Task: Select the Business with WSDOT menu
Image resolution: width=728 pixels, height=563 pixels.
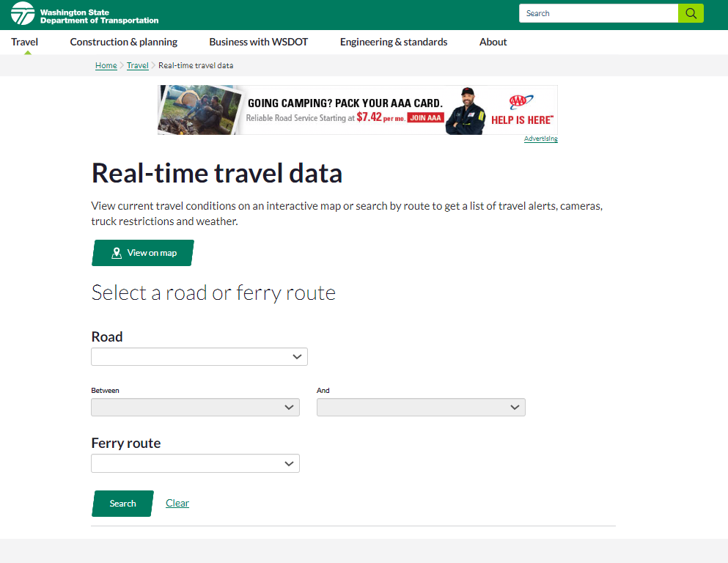Action: [259, 42]
